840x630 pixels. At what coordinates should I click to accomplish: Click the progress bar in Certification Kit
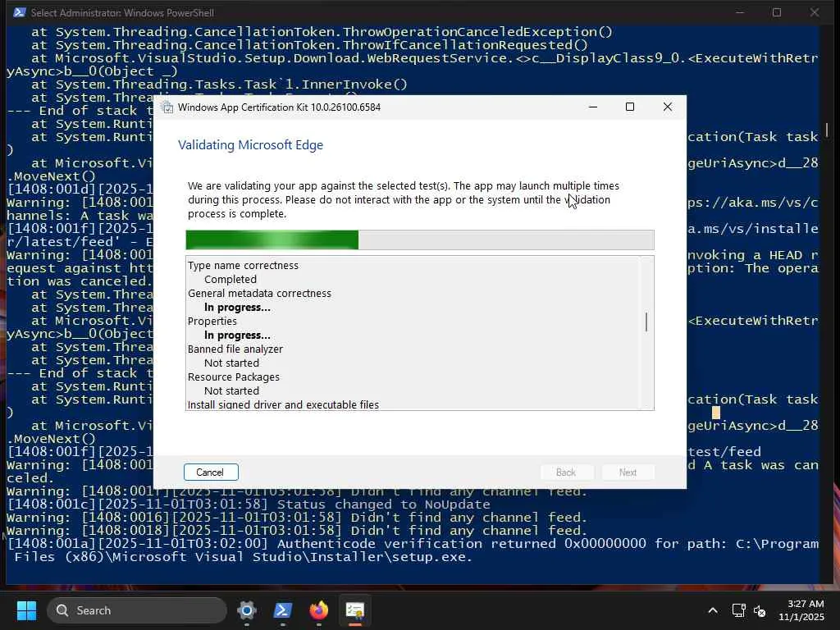[x=419, y=240]
